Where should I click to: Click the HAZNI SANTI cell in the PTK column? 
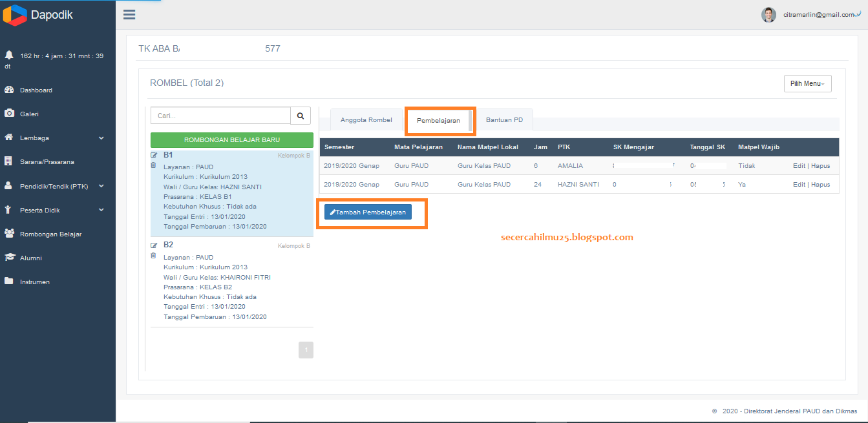[578, 185]
